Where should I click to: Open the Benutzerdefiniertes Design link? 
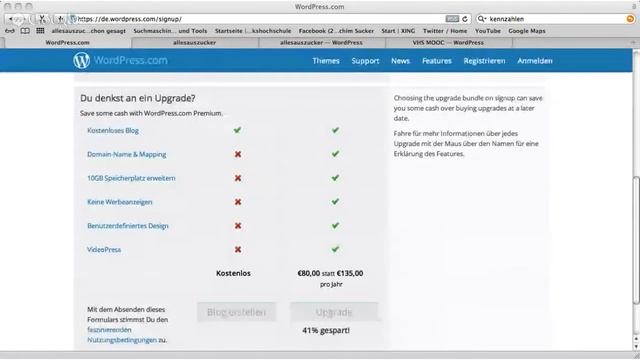pos(128,226)
